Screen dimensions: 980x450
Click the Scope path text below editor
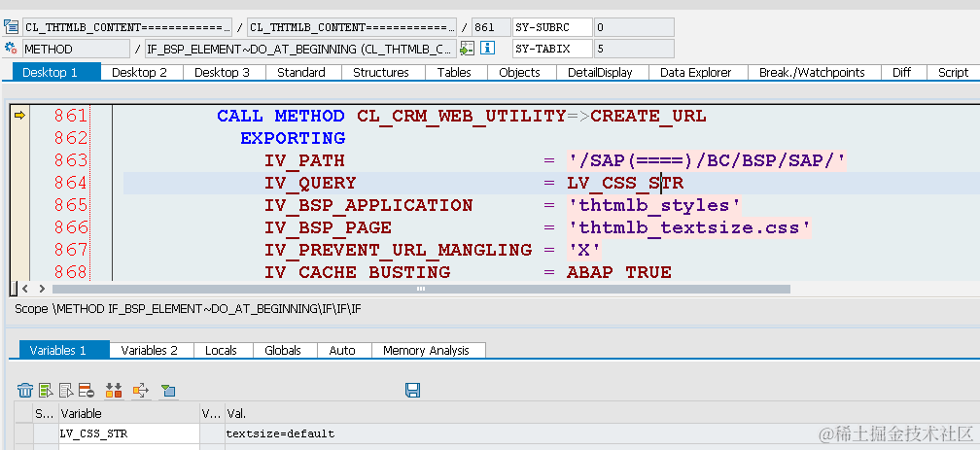click(189, 309)
